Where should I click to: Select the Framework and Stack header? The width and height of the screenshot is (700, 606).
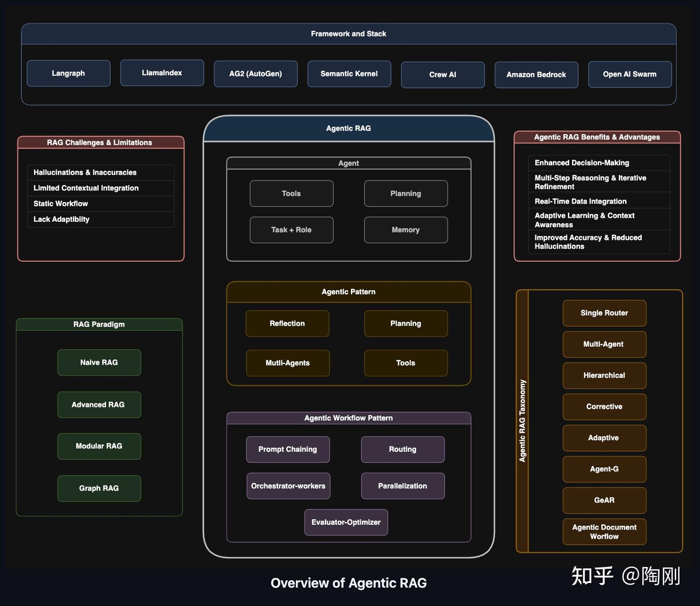coord(349,34)
